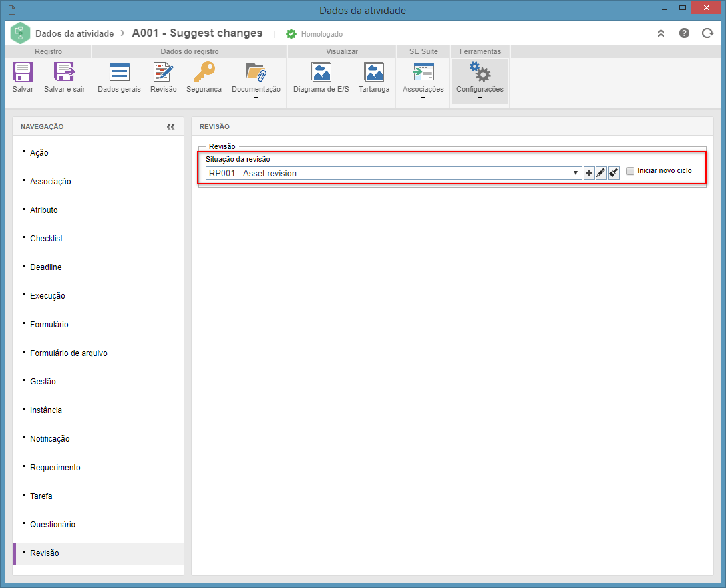Select Associação in navigation
The height and width of the screenshot is (588, 726).
51,182
